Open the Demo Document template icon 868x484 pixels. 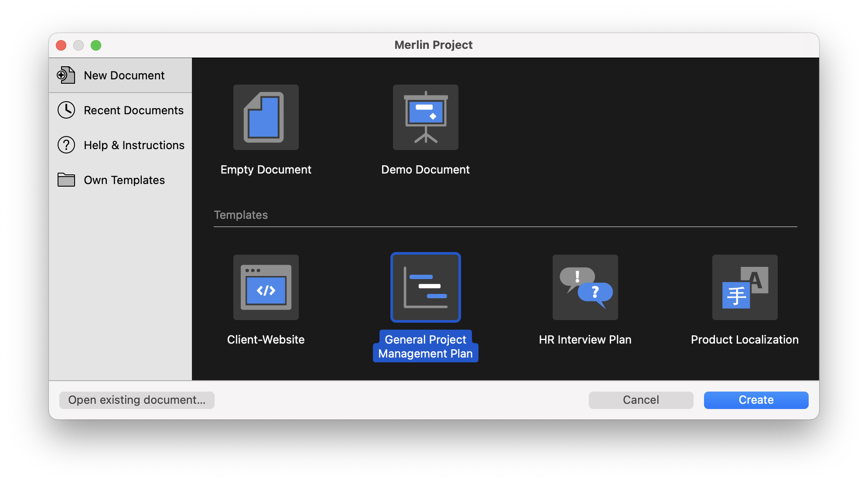tap(425, 117)
